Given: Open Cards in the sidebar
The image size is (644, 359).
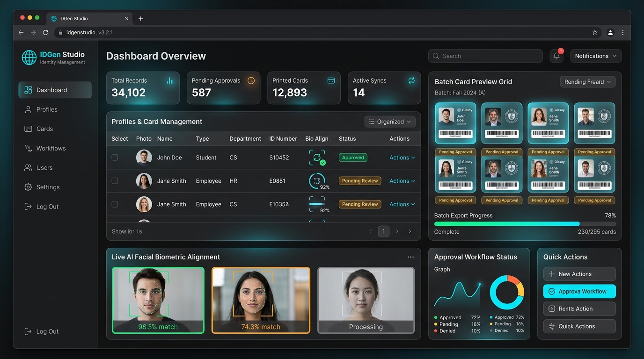Looking at the screenshot, I should [55, 129].
